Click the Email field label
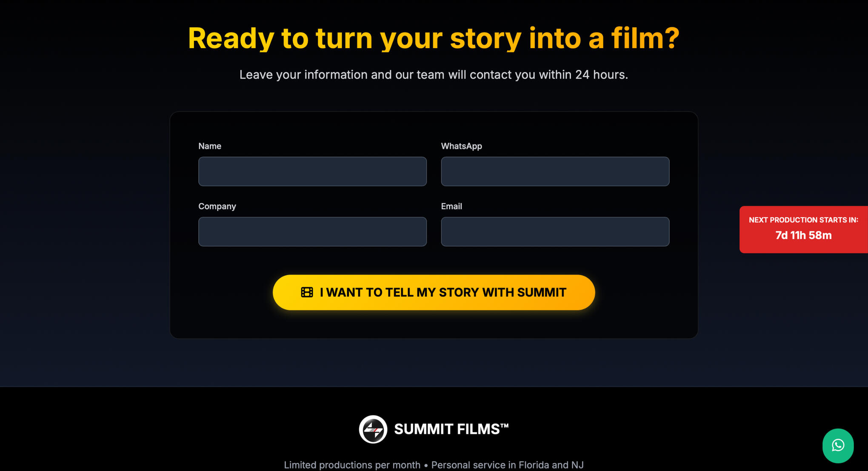Image resolution: width=868 pixels, height=471 pixels. point(451,206)
